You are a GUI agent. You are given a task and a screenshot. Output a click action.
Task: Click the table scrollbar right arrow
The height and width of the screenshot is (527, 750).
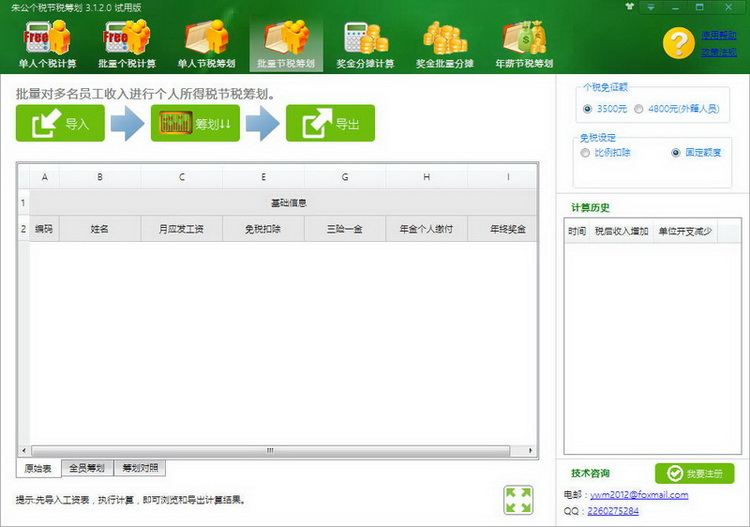click(530, 450)
